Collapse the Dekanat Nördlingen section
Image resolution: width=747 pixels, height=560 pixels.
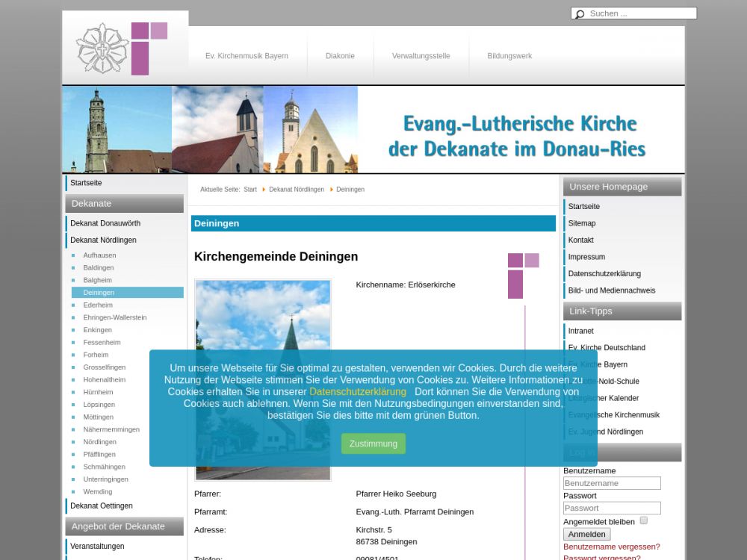tap(103, 240)
